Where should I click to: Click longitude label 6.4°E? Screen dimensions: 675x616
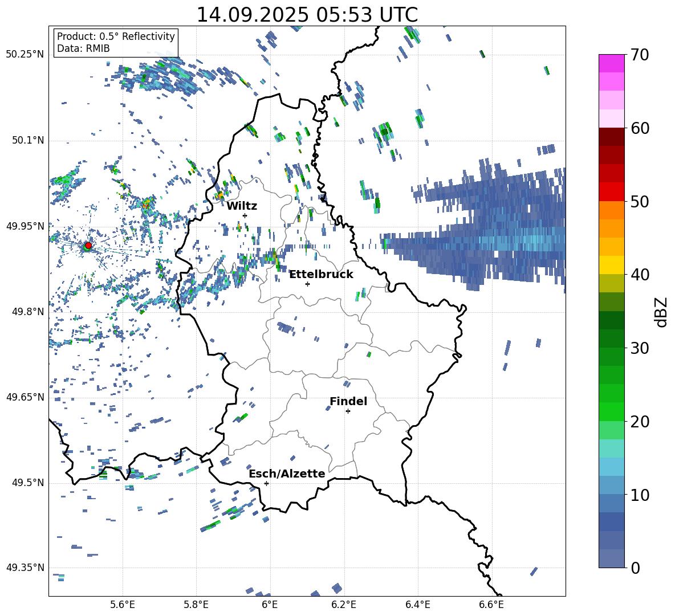(x=417, y=605)
